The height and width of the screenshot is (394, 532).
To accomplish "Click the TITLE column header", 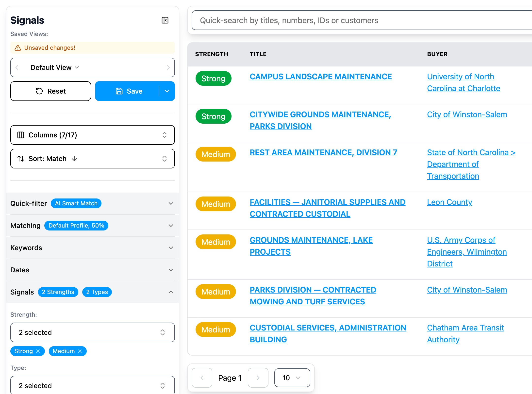I will click(258, 54).
